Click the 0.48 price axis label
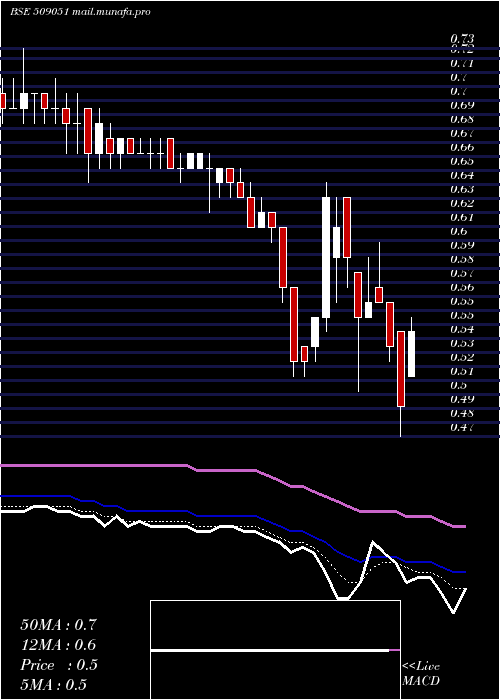The image size is (500, 700). (462, 413)
